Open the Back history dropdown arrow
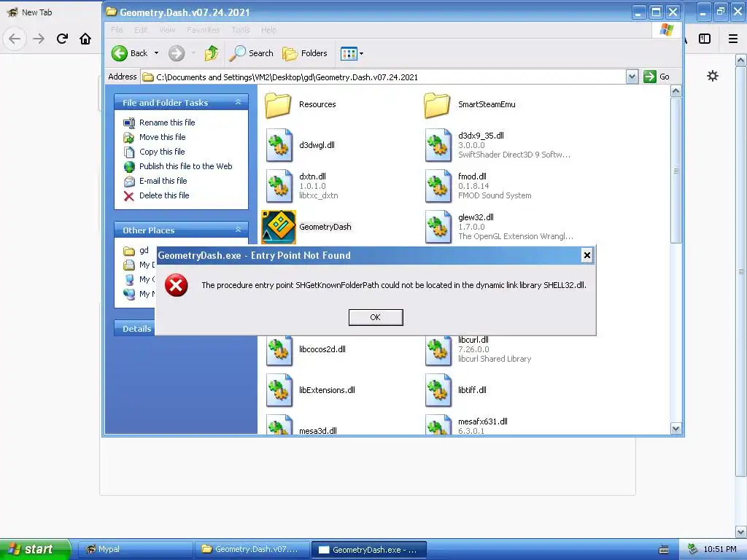The height and width of the screenshot is (560, 747). point(156,53)
